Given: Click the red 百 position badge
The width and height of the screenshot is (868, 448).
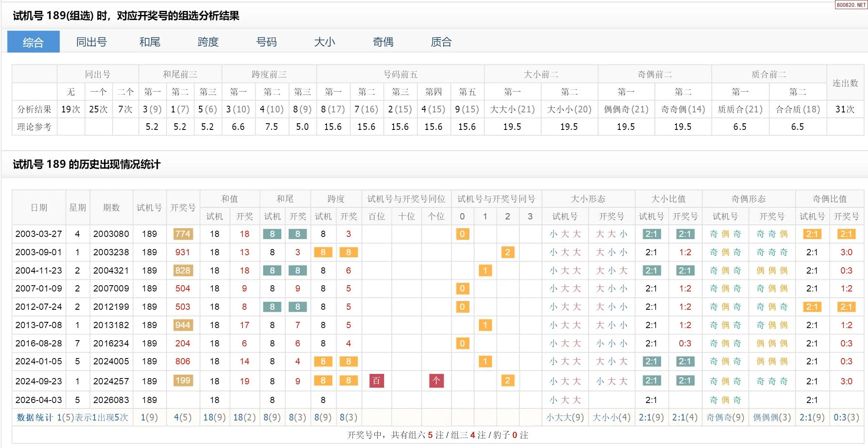Looking at the screenshot, I should [377, 381].
